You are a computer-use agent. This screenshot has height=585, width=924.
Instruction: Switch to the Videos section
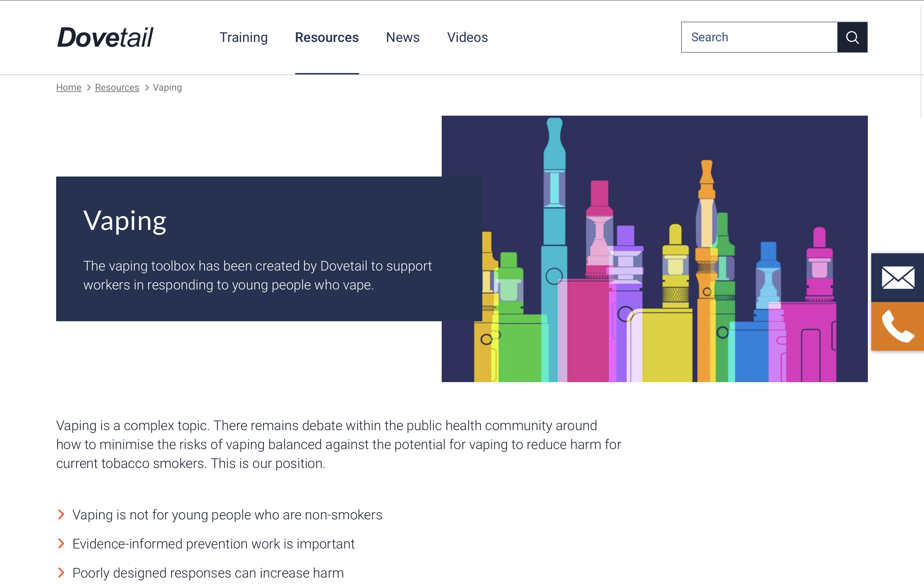click(x=467, y=37)
